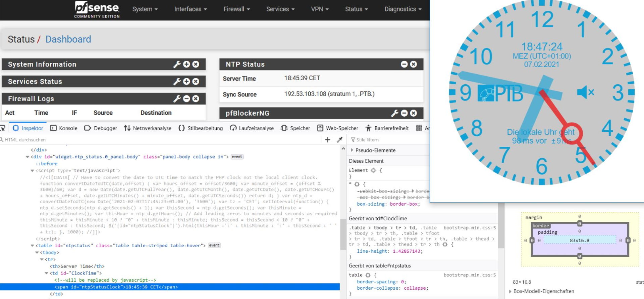The image size is (644, 299).
Task: Open the pfSense logo home link
Action: 97,9
